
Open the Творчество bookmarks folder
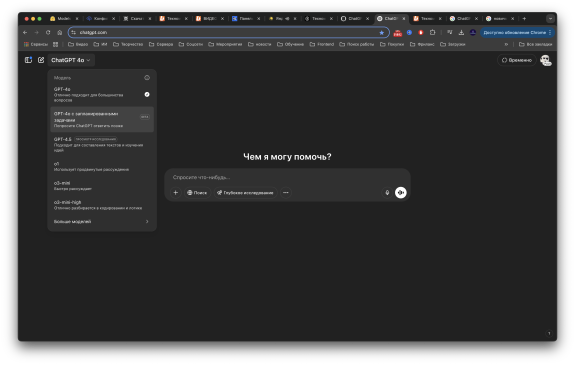[x=128, y=44]
